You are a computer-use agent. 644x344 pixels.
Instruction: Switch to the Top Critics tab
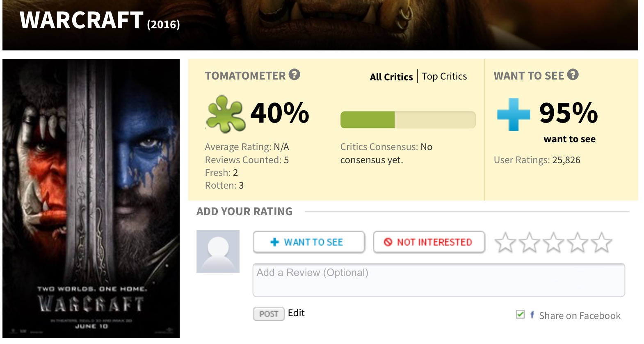click(x=444, y=76)
